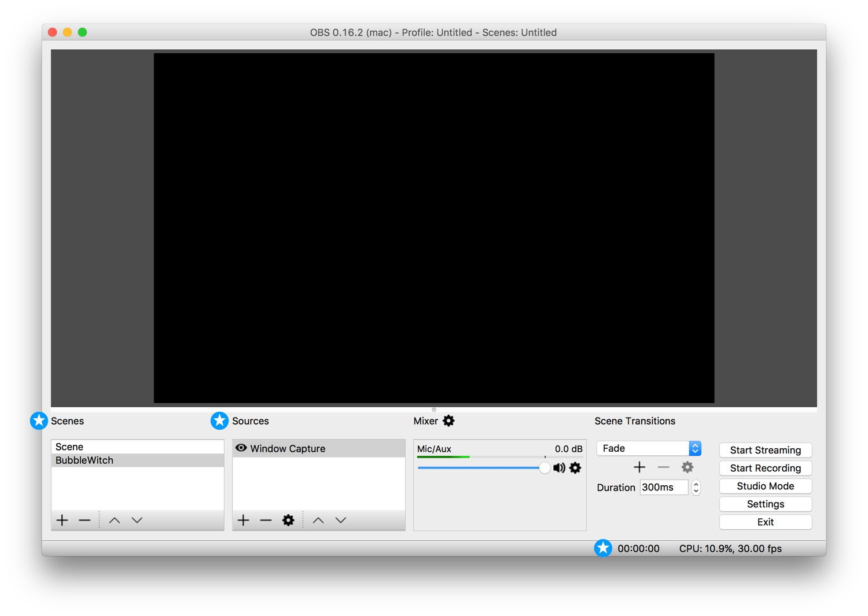868x616 pixels.
Task: Decrease duration with stepper down arrow
Action: (696, 491)
